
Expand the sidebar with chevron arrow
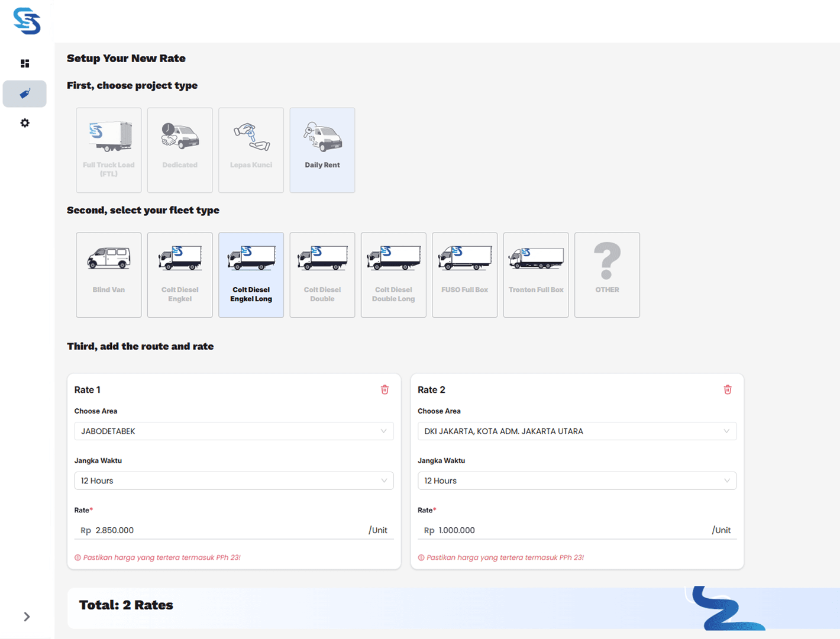pos(27,617)
